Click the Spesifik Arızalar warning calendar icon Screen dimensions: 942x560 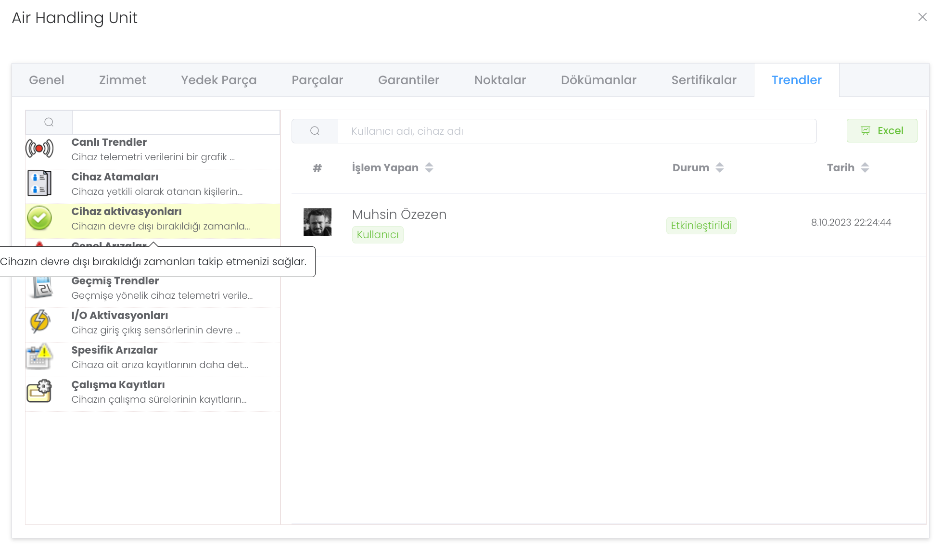39,356
